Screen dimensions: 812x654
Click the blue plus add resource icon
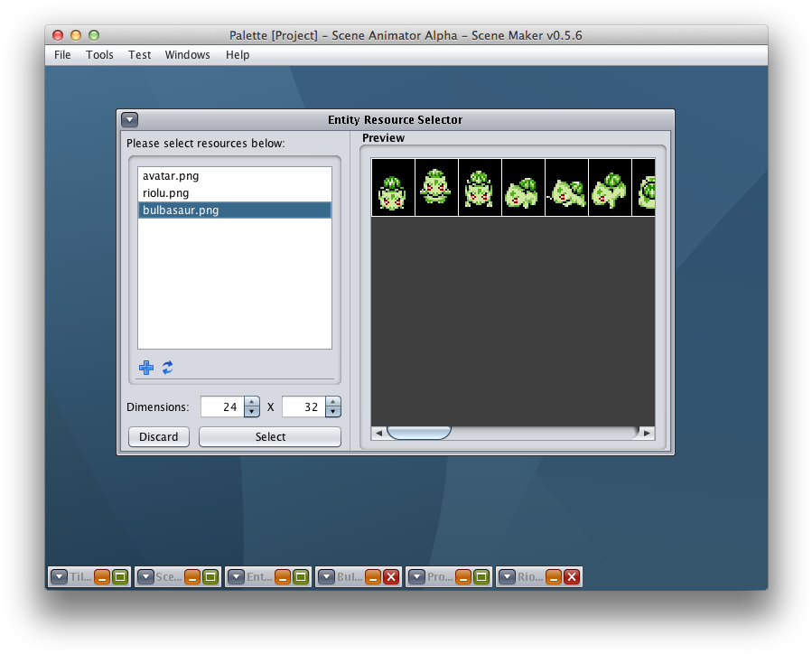coord(145,368)
